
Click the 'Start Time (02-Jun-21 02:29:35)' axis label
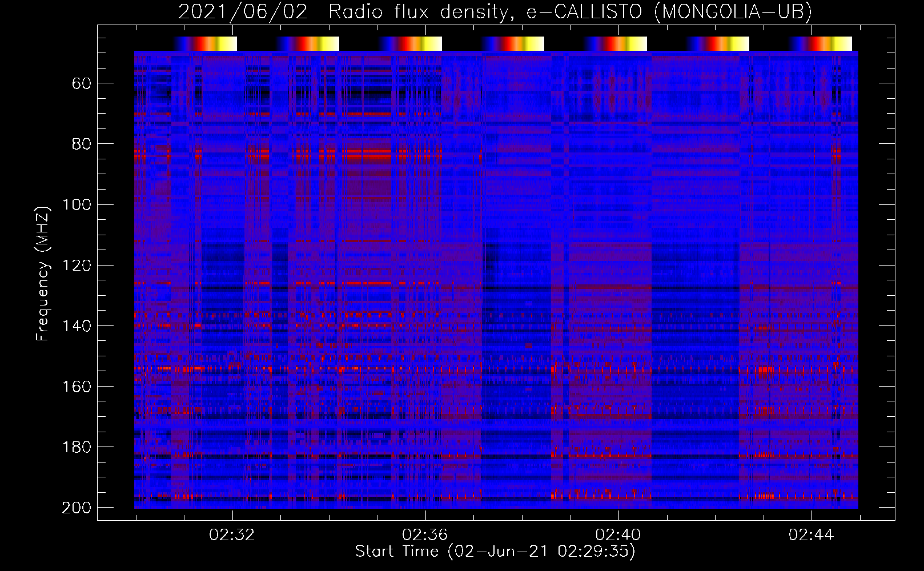click(x=495, y=552)
